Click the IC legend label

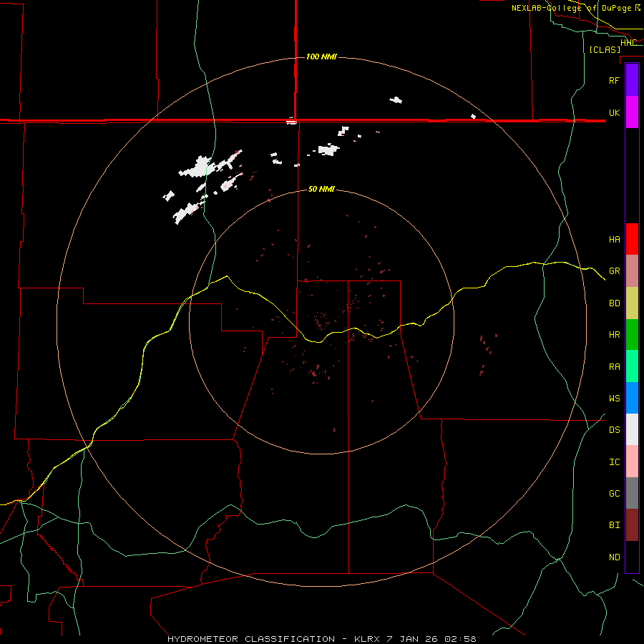(x=614, y=462)
